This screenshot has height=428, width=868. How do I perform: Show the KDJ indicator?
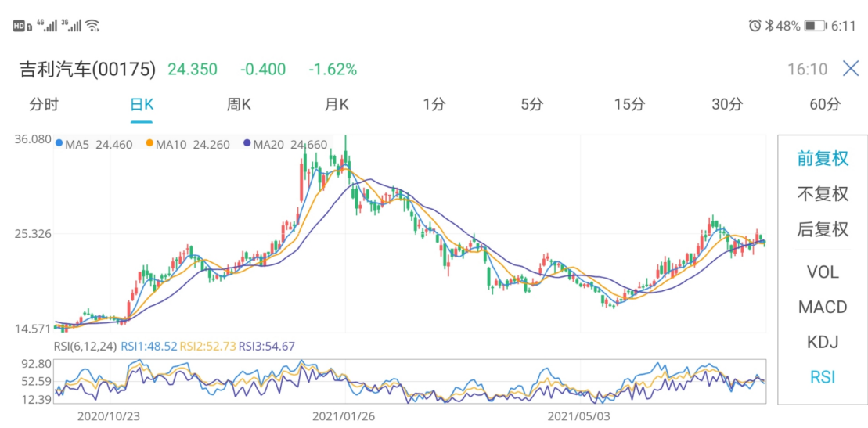pos(823,342)
